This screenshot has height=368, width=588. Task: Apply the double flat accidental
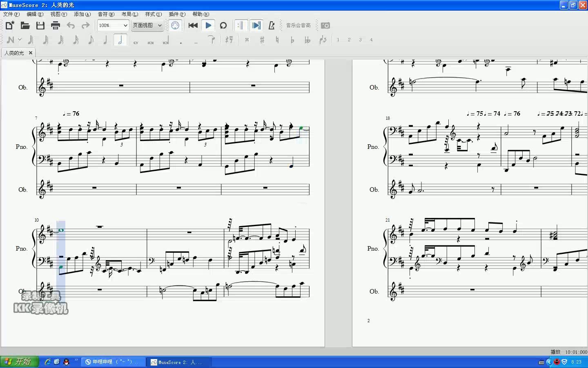(x=307, y=40)
